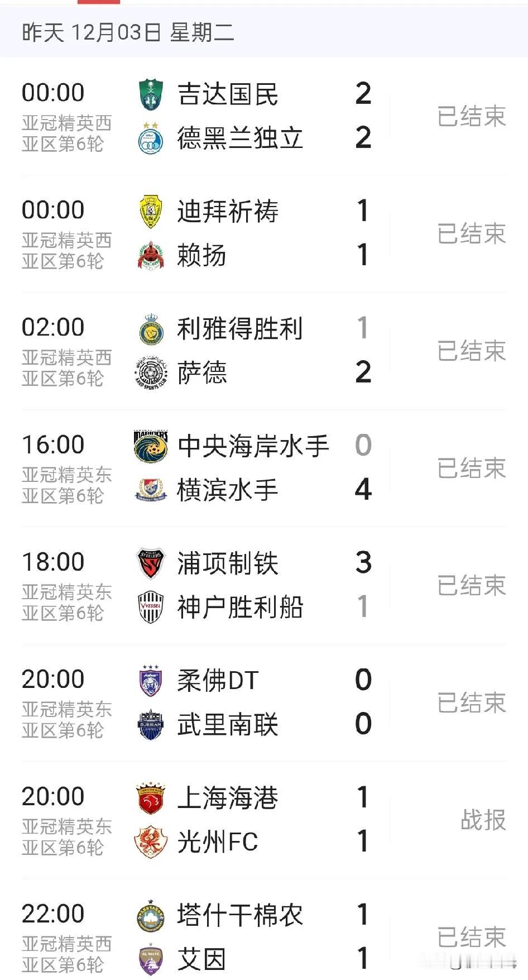
Task: Open the 光州FC phoenix crest
Action: point(151,842)
